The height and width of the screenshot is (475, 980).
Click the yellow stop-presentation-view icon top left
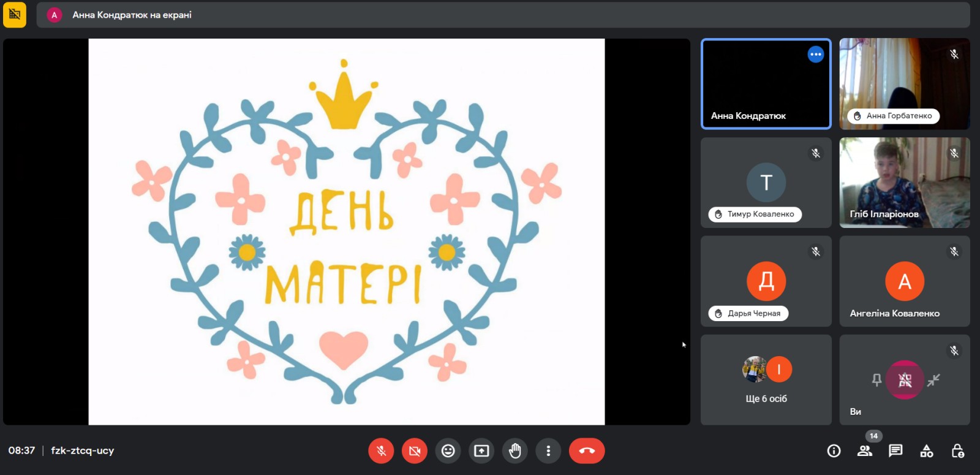coord(15,15)
